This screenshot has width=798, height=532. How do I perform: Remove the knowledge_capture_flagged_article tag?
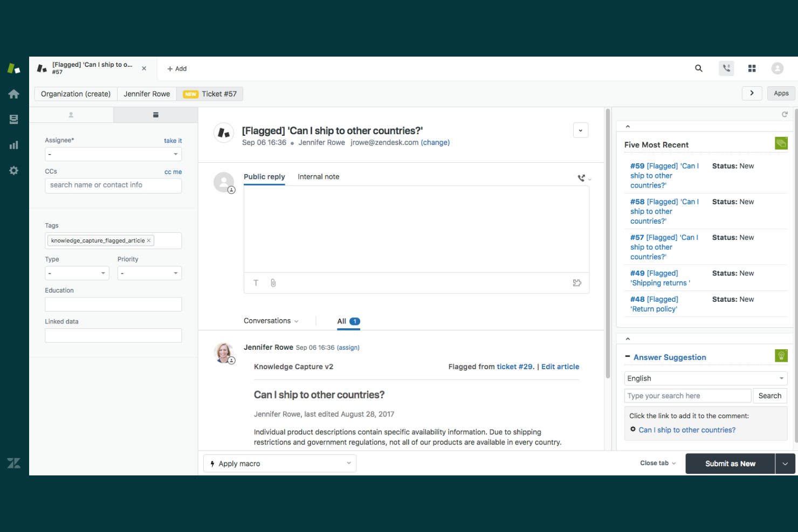pyautogui.click(x=149, y=240)
